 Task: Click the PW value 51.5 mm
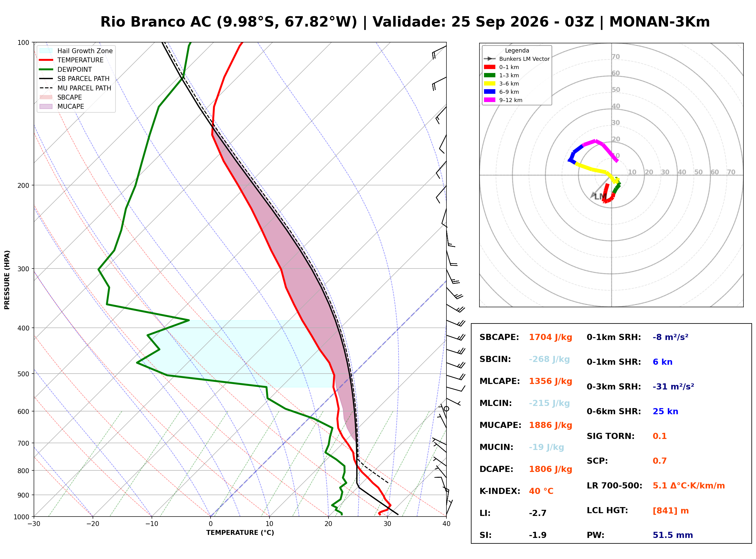click(x=672, y=535)
